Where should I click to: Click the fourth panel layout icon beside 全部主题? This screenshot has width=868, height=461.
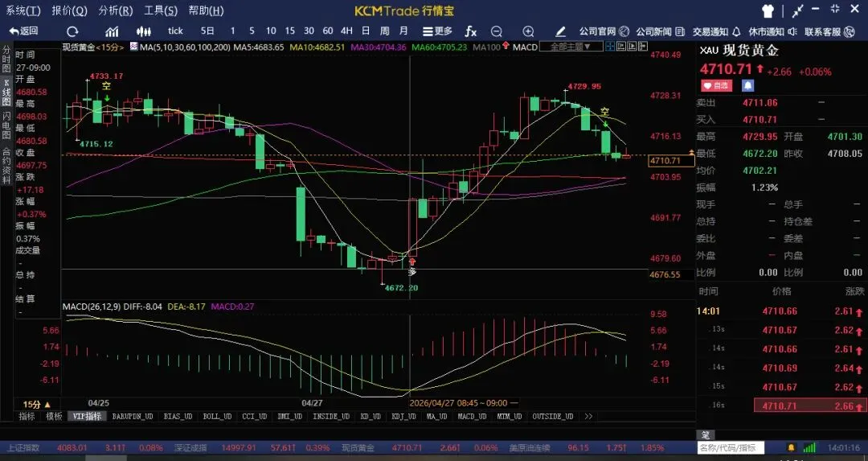tap(641, 47)
